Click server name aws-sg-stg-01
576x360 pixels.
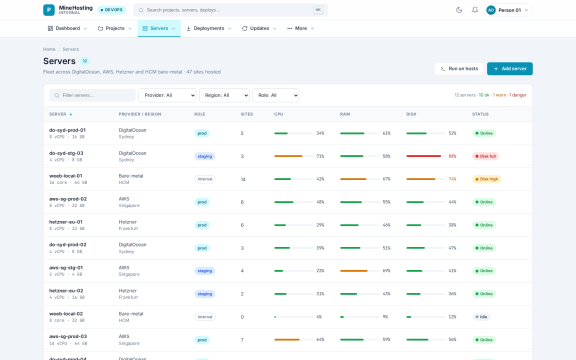tap(66, 268)
